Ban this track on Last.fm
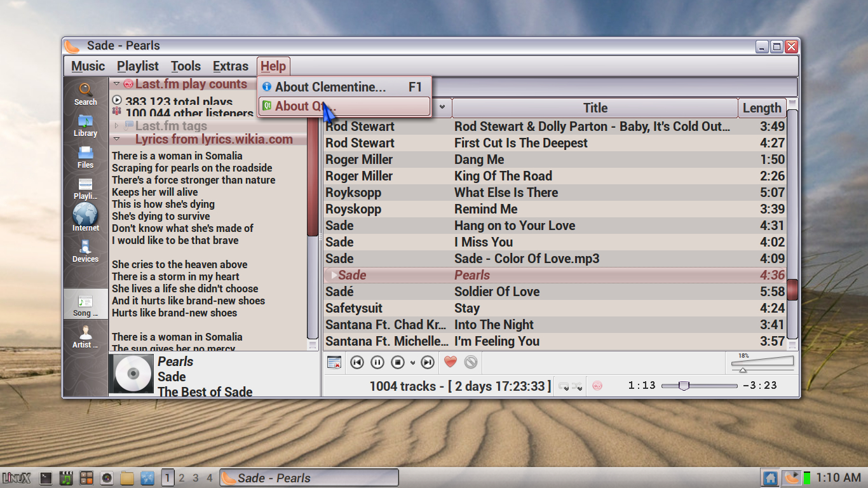Image resolution: width=868 pixels, height=488 pixels. pyautogui.click(x=470, y=362)
